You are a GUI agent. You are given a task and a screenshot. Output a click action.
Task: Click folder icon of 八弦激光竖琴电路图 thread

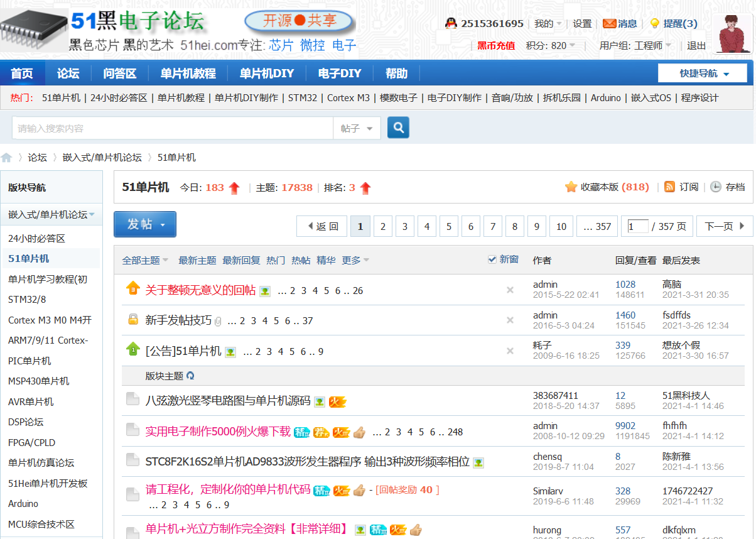click(132, 399)
